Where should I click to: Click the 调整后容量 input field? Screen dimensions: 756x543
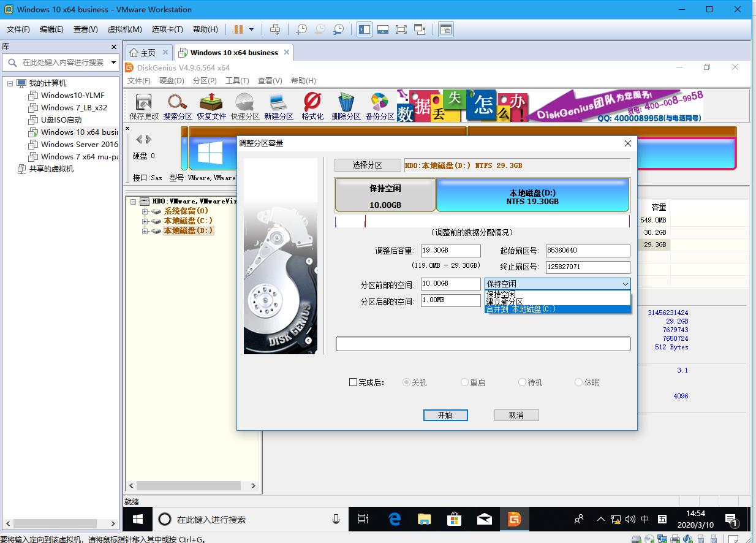(450, 250)
